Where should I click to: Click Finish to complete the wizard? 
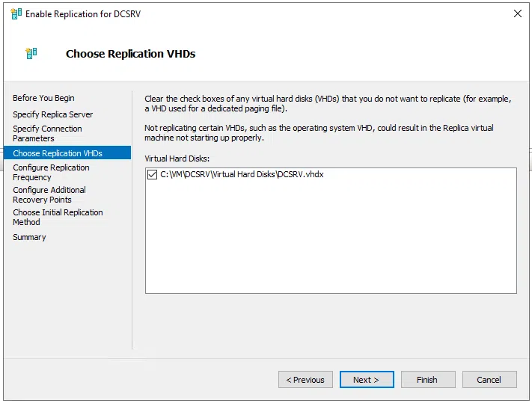click(428, 380)
